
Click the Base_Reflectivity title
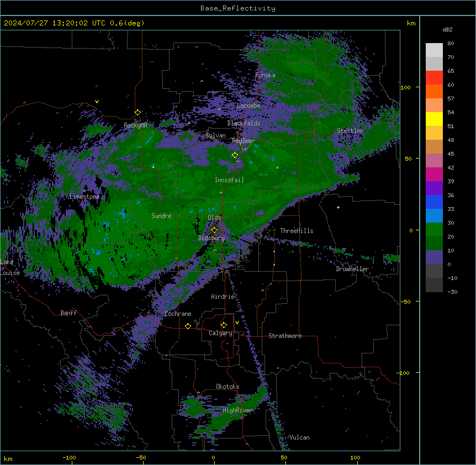point(238,8)
